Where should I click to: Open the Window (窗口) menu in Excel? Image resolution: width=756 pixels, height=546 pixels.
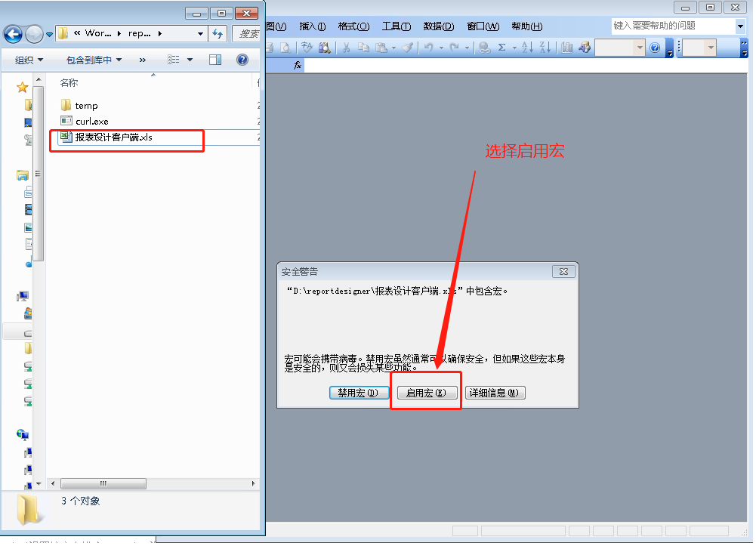(x=483, y=26)
